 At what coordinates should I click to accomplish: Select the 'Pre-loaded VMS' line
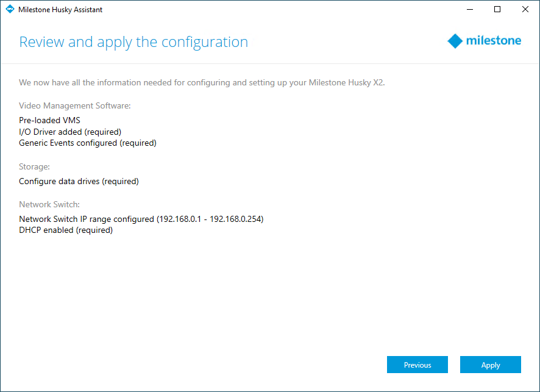(49, 120)
